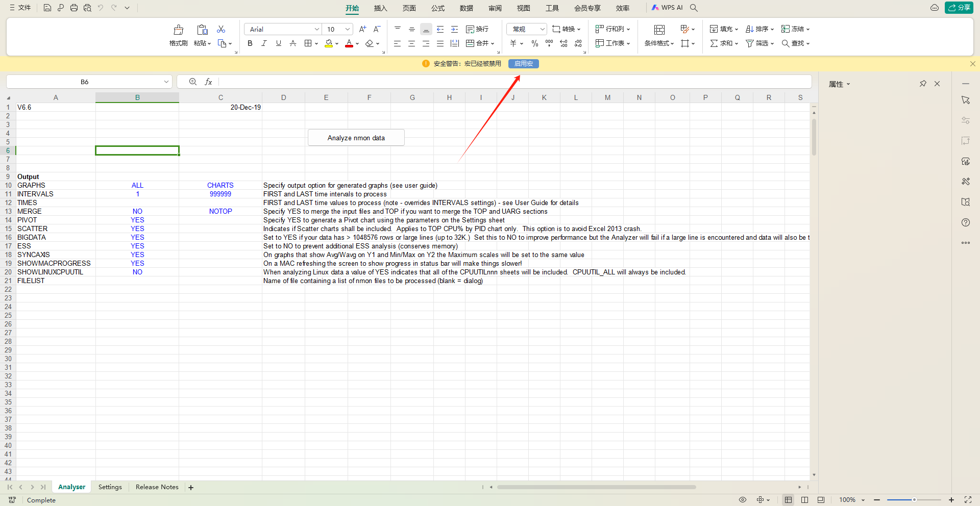Open the insert function fx dialog
This screenshot has height=506, width=980.
[208, 82]
